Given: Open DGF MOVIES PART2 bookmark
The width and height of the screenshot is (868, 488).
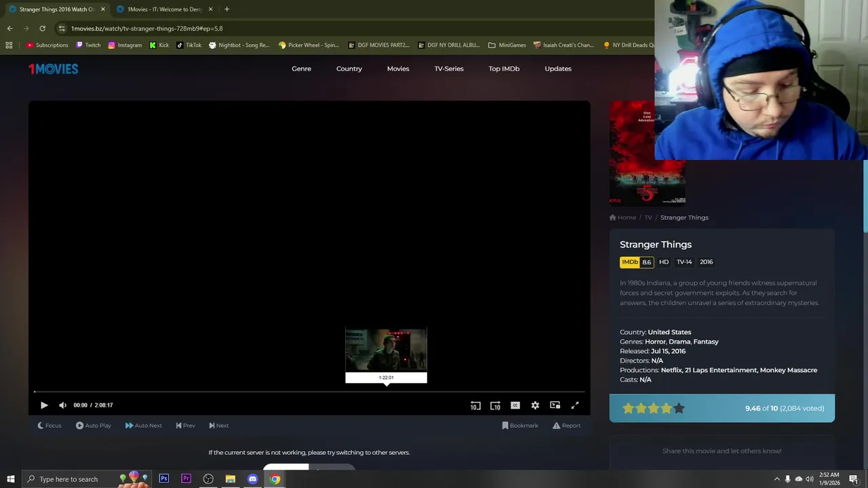Looking at the screenshot, I should 378,45.
